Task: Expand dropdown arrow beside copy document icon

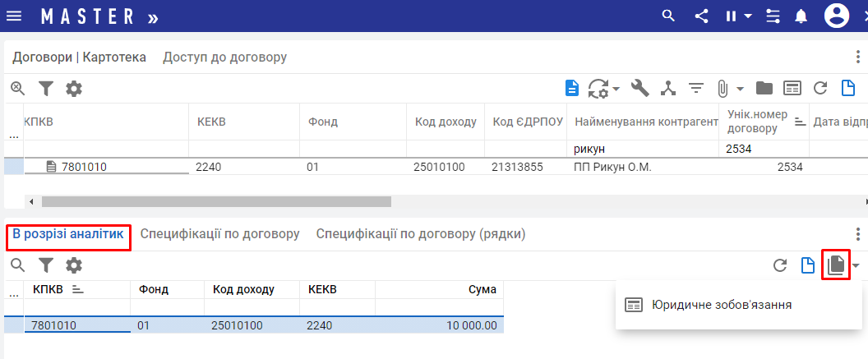Action: coord(856,265)
